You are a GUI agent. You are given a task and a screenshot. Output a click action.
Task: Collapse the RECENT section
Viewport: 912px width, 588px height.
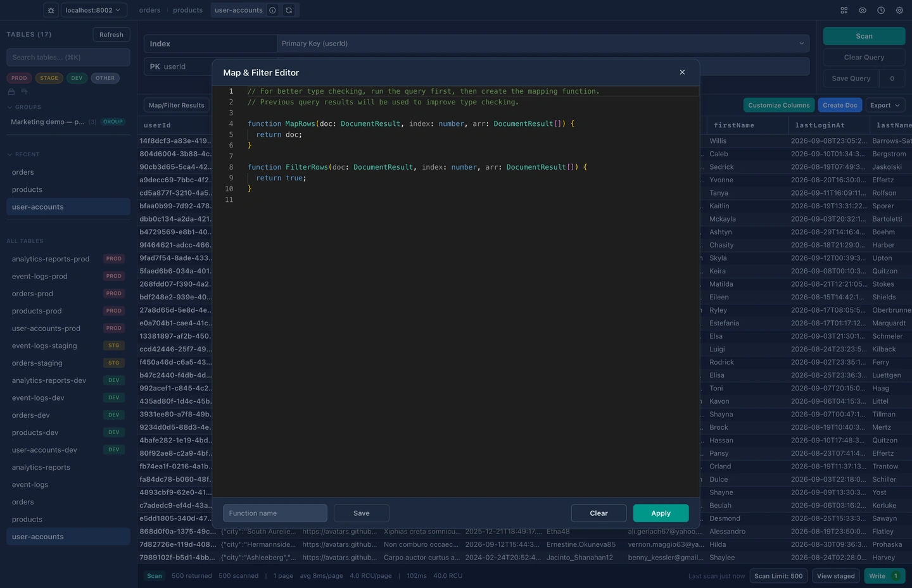(23, 154)
